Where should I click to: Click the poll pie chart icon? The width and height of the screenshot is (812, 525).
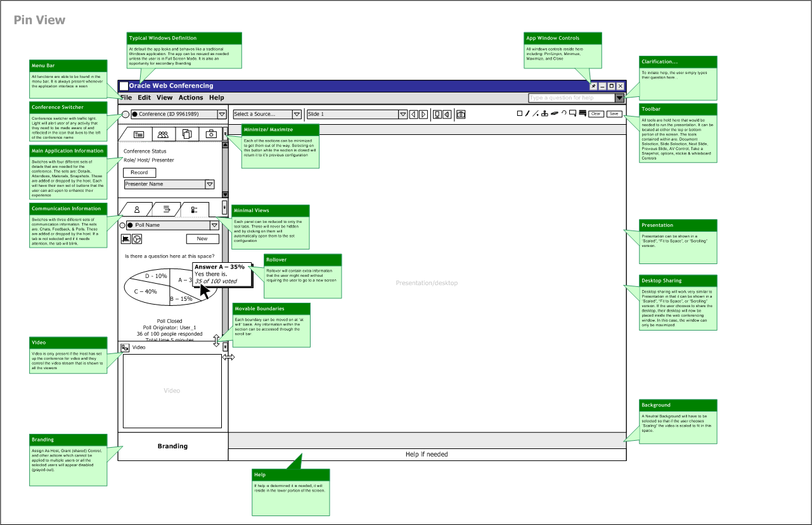136,239
